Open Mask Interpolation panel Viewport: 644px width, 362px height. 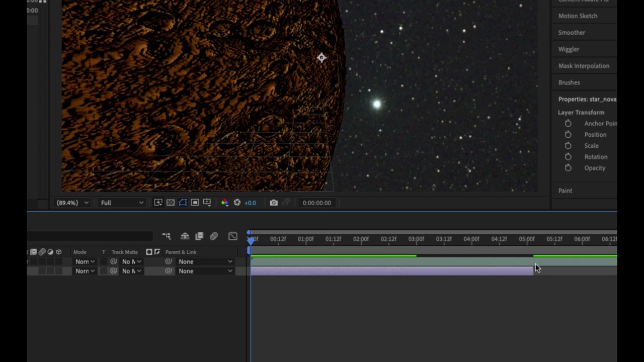click(x=584, y=66)
